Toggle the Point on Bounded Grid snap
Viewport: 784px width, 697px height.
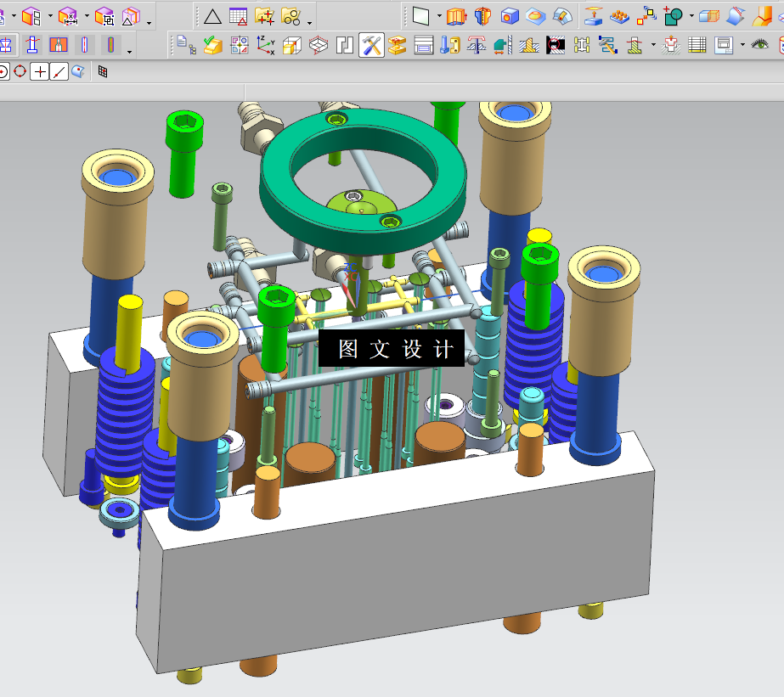click(103, 71)
